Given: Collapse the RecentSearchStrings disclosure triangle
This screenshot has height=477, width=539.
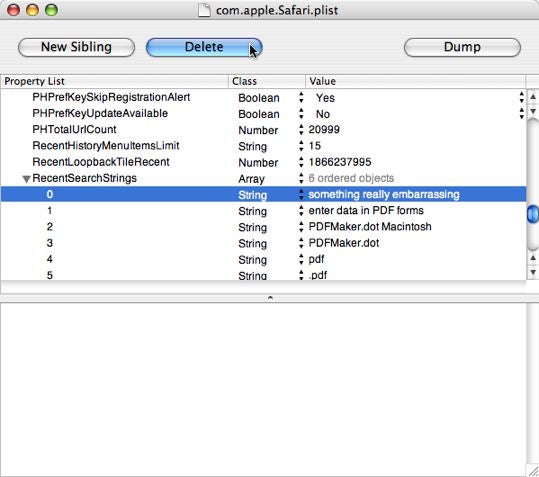Looking at the screenshot, I should click(26, 179).
